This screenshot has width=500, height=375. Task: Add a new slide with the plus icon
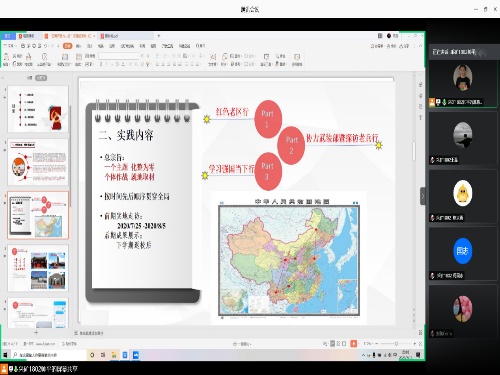coord(36,332)
